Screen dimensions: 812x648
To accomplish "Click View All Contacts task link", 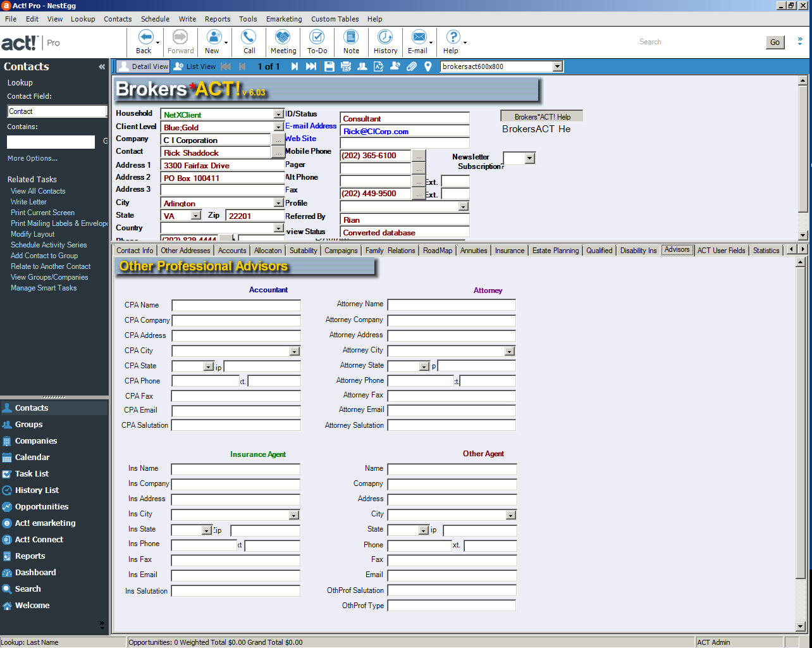I will tap(38, 191).
